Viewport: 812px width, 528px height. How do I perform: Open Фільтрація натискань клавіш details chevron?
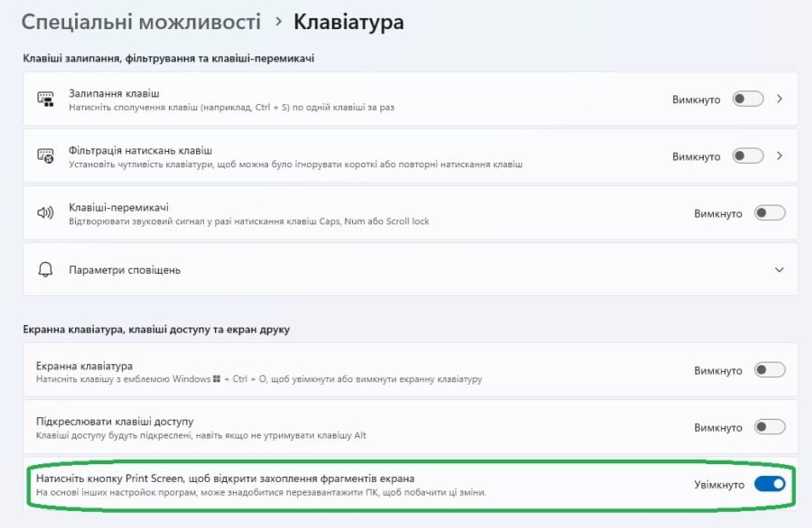[779, 156]
